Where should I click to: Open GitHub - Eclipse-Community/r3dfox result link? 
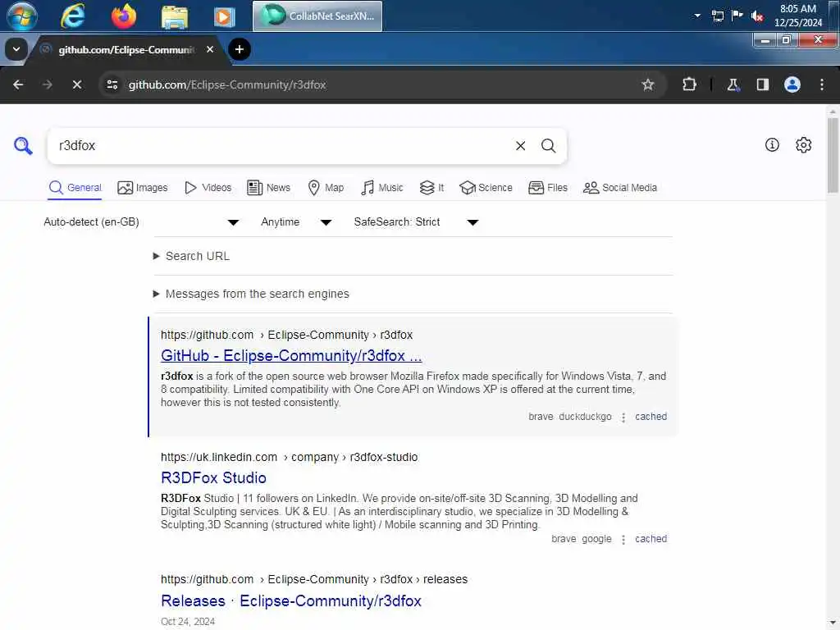click(291, 356)
